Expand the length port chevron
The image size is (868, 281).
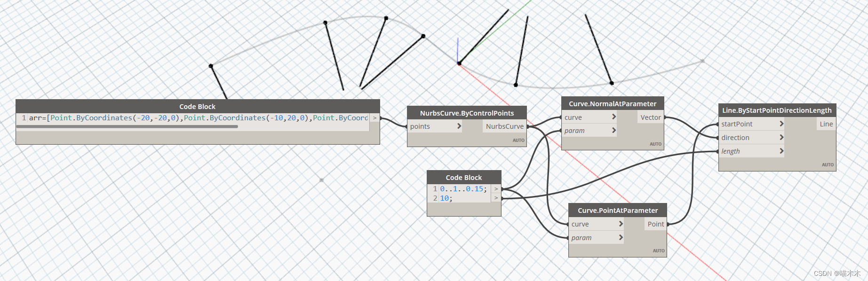781,151
